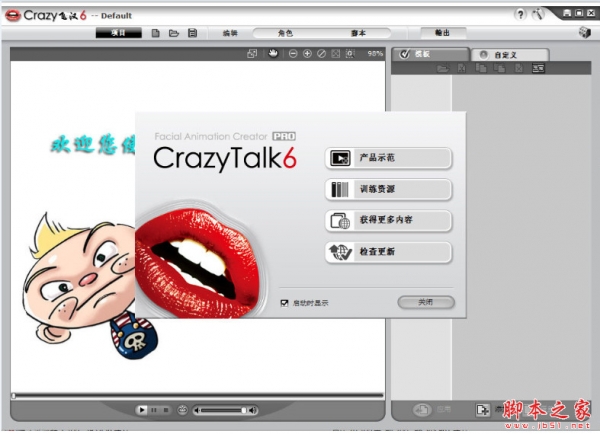Click the circle-slash reset view icon
Screen dimensions: 600x434
(321, 54)
